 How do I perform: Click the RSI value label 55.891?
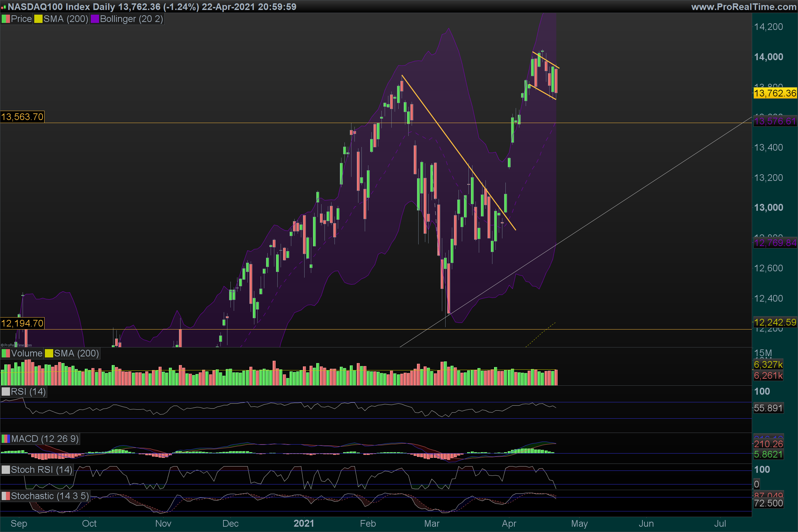click(768, 408)
